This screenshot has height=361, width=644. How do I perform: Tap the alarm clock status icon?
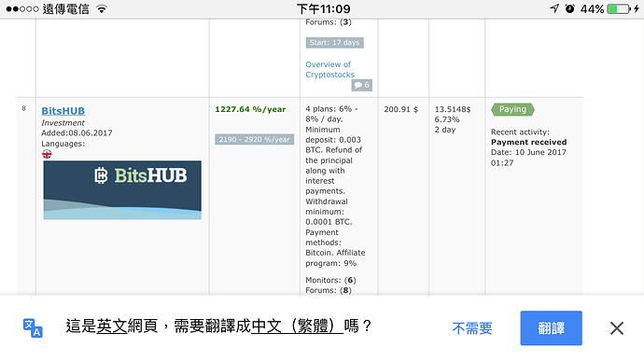coord(569,8)
